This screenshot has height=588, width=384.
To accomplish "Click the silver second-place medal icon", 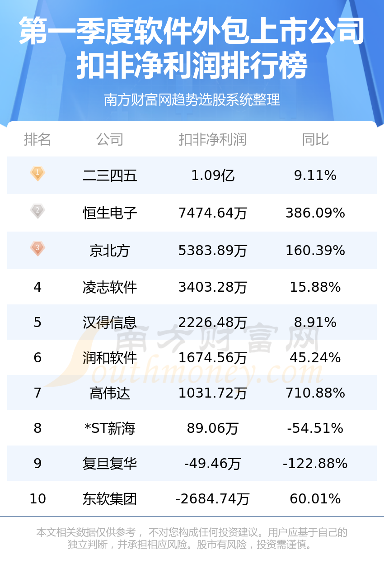I will (x=37, y=211).
